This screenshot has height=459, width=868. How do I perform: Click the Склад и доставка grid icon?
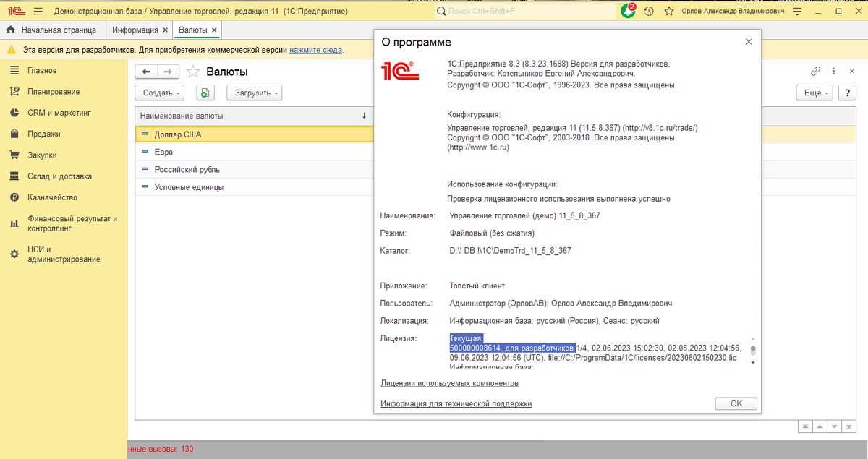14,176
